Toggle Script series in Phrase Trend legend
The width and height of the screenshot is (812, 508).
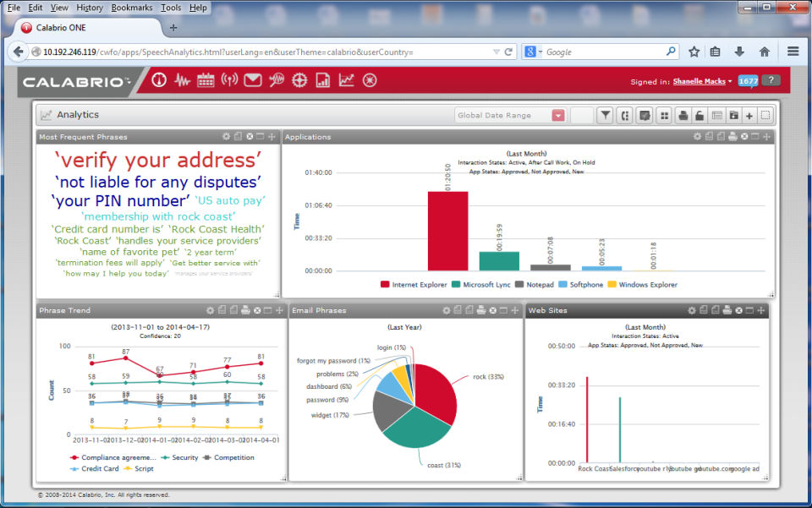138,468
